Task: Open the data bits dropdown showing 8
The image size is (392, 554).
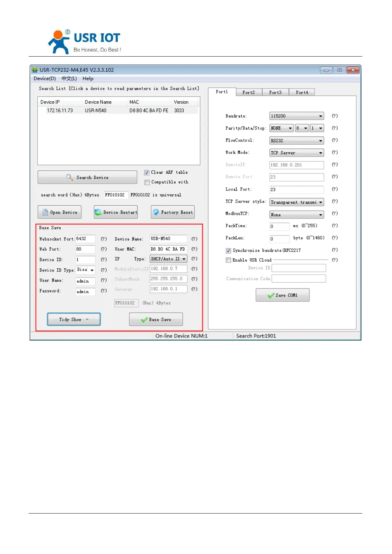Action: tap(302, 128)
